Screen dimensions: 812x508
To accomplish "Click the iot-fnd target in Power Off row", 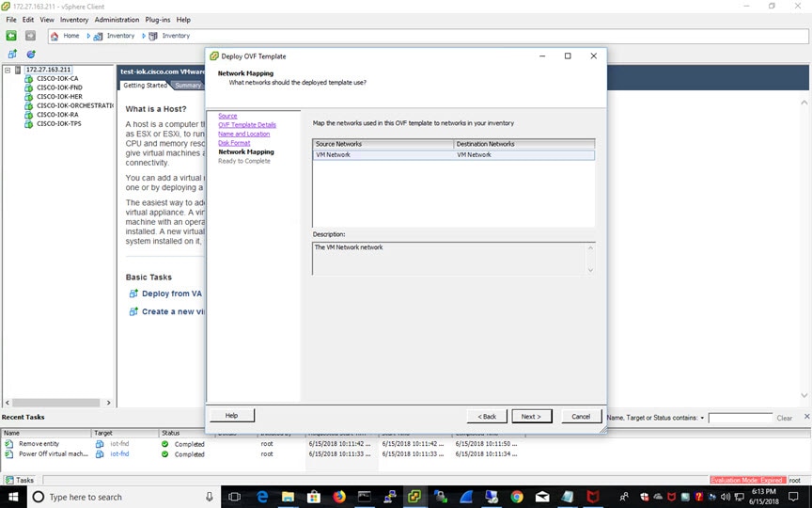I will (119, 453).
